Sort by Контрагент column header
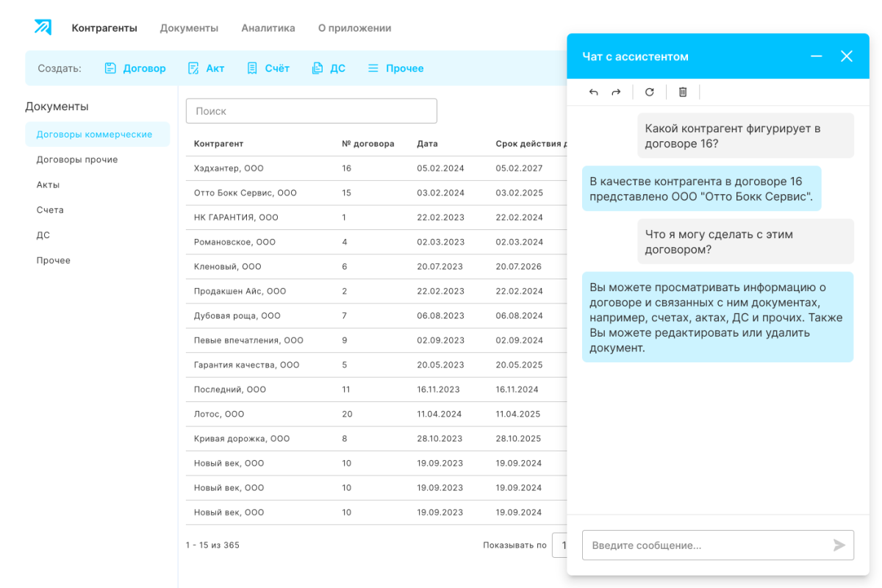Screen dimensions: 882x588 218,143
